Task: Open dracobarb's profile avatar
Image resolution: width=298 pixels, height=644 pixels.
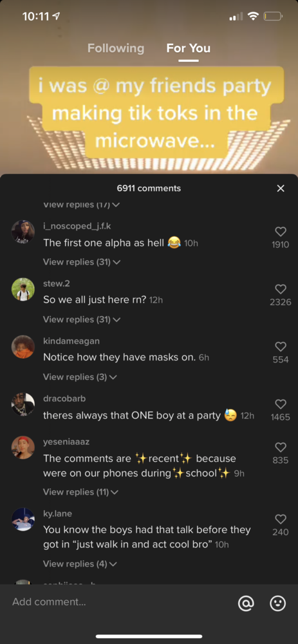Action: [23, 404]
